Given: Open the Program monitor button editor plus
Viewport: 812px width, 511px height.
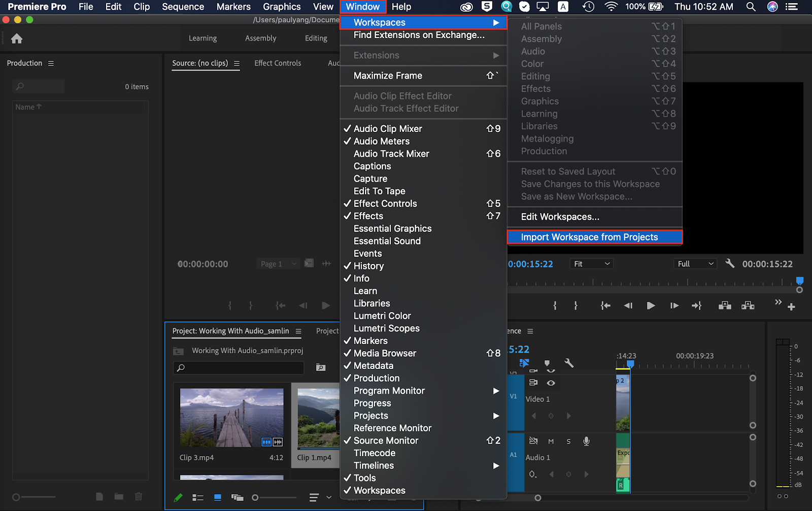Looking at the screenshot, I should pos(791,306).
